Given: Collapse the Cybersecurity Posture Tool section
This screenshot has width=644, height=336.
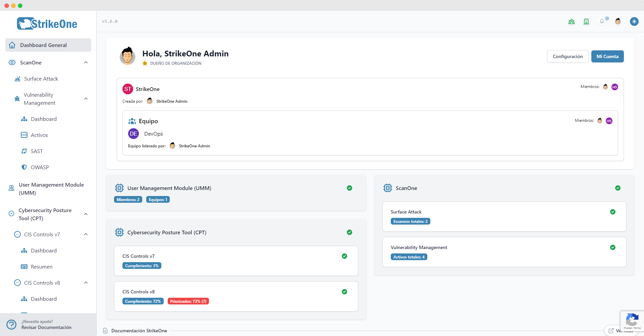Looking at the screenshot, I should coord(86,214).
